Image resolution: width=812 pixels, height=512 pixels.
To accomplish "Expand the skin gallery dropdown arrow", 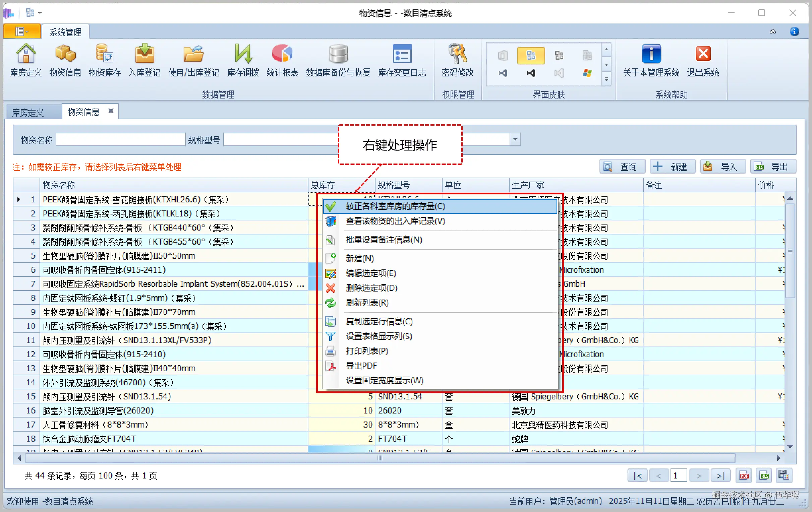I will [x=606, y=79].
